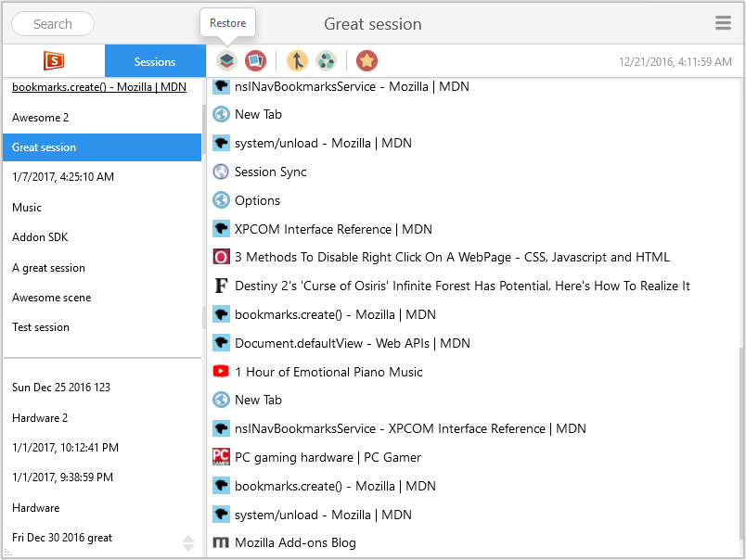This screenshot has width=746, height=560.
Task: Click MDN icon beside Document.defaultView
Action: coord(221,343)
